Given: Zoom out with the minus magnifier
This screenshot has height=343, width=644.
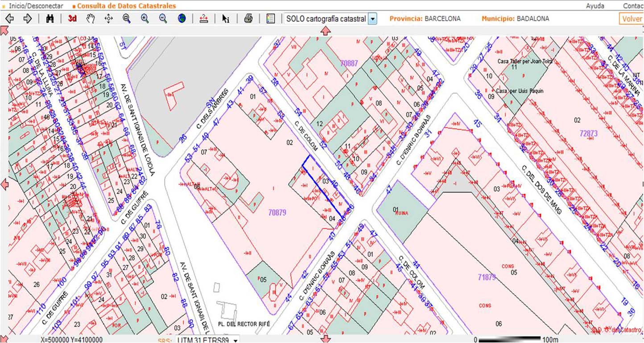Looking at the screenshot, I should (x=163, y=19).
